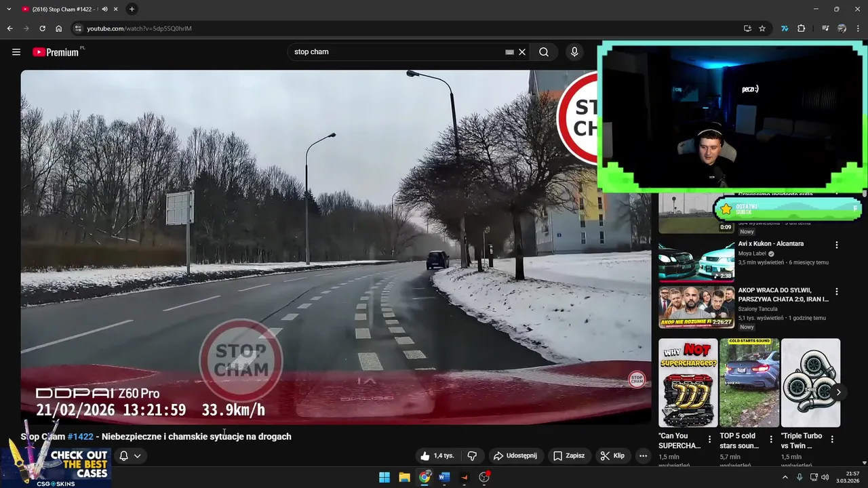Screen dimensions: 868x488
Task: Click the address bar URL
Action: pos(139,28)
